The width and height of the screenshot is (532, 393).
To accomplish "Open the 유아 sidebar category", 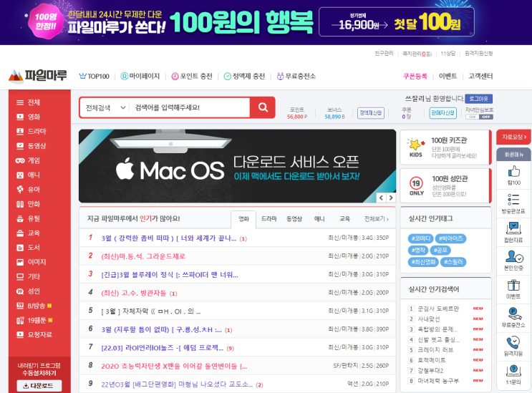I will (x=28, y=189).
